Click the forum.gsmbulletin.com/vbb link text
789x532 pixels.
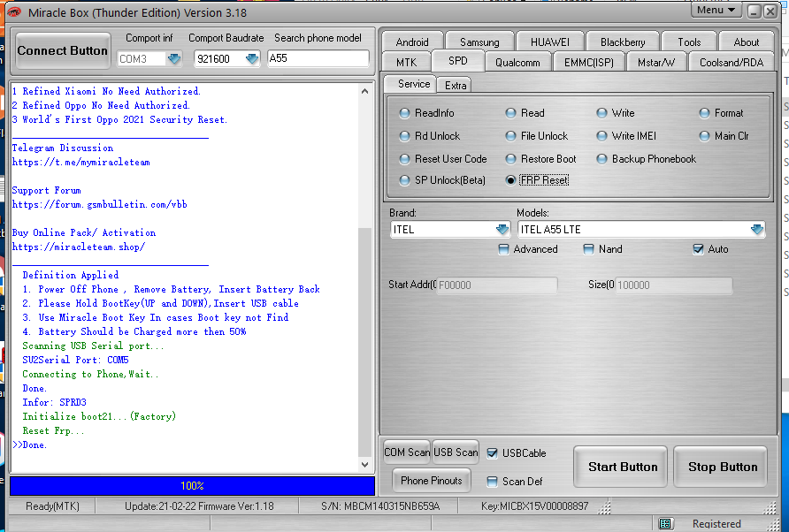click(x=100, y=205)
